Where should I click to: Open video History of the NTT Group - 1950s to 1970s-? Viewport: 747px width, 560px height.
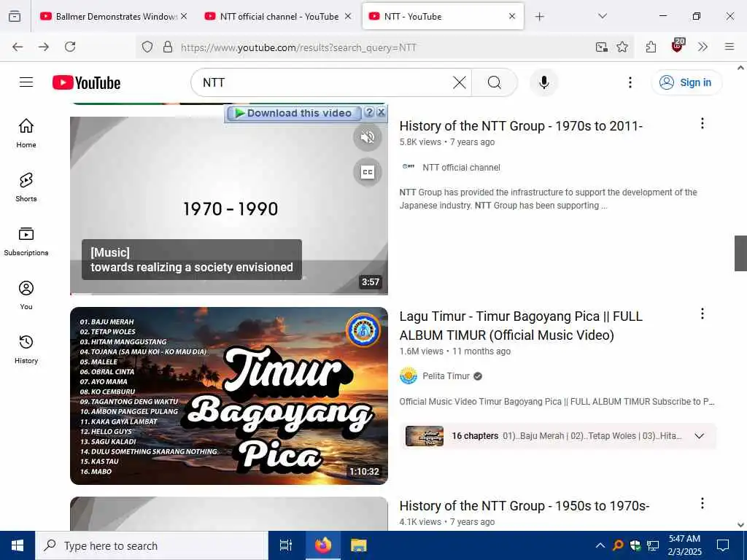[524, 506]
